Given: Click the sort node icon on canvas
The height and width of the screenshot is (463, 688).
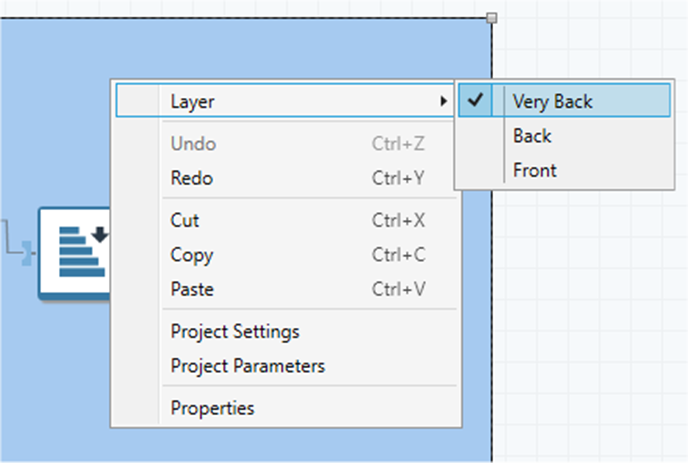Looking at the screenshot, I should click(x=76, y=252).
